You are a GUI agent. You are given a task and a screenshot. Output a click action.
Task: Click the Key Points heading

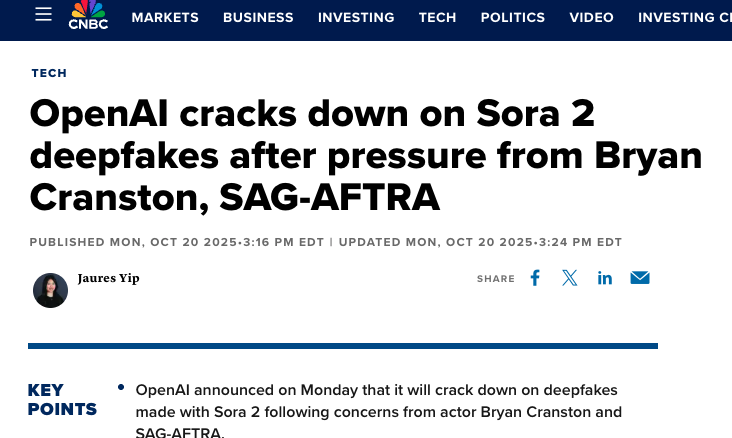[x=62, y=399]
